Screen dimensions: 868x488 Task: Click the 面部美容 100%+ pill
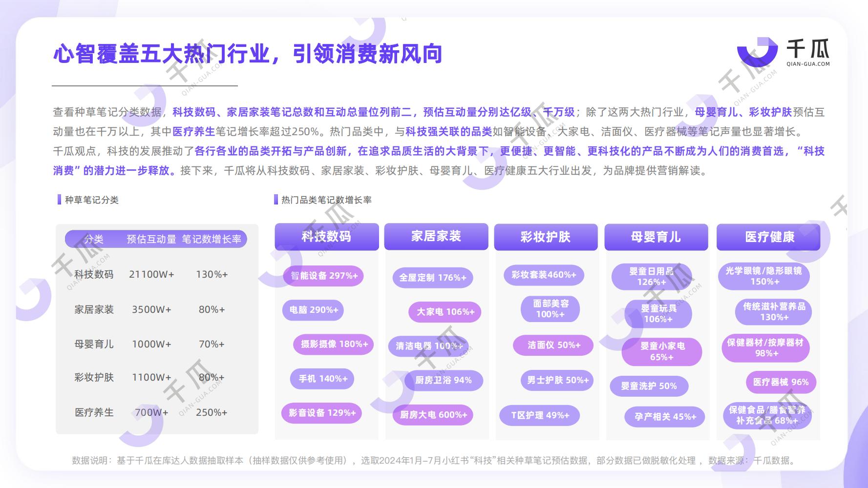(550, 309)
